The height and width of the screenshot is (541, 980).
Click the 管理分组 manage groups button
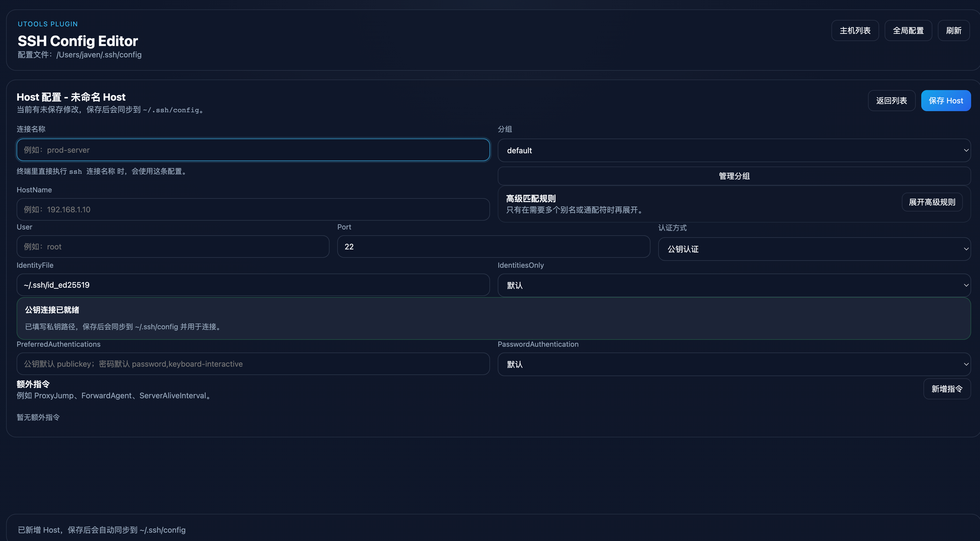tap(734, 176)
